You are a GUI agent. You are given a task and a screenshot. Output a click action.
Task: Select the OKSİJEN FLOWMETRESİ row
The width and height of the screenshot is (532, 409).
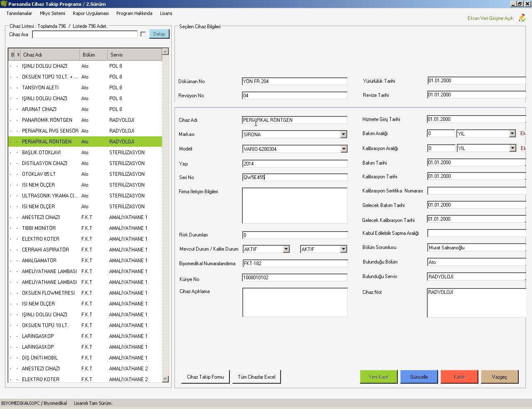coord(85,293)
